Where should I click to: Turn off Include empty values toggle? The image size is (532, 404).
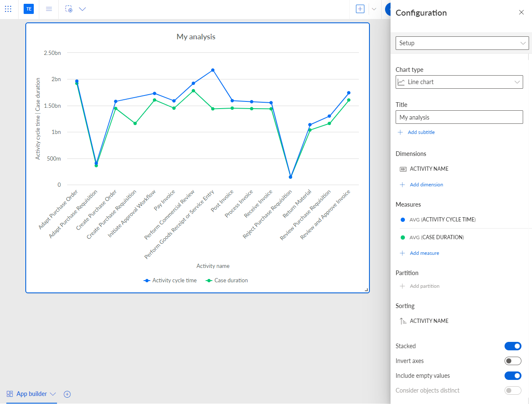[513, 376]
